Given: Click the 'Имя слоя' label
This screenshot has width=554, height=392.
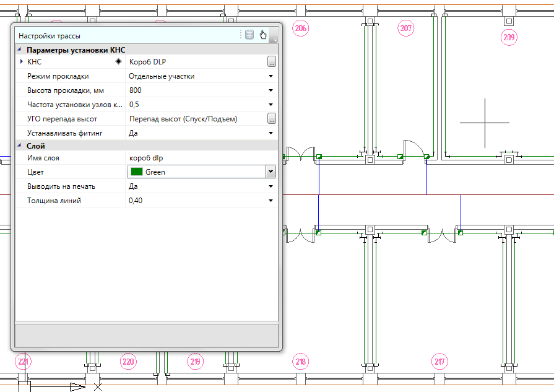Looking at the screenshot, I should point(43,158).
